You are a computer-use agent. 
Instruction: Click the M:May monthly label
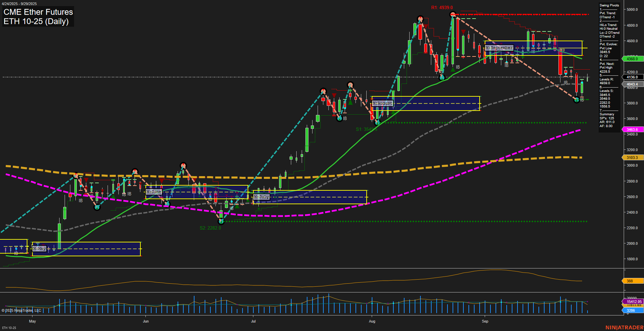(40, 249)
